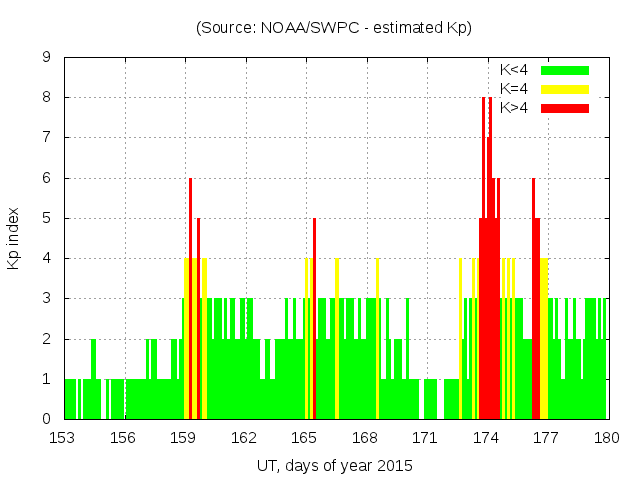The image size is (640, 480).
Task: Click the red K>4 legend swatch
Action: (x=565, y=108)
